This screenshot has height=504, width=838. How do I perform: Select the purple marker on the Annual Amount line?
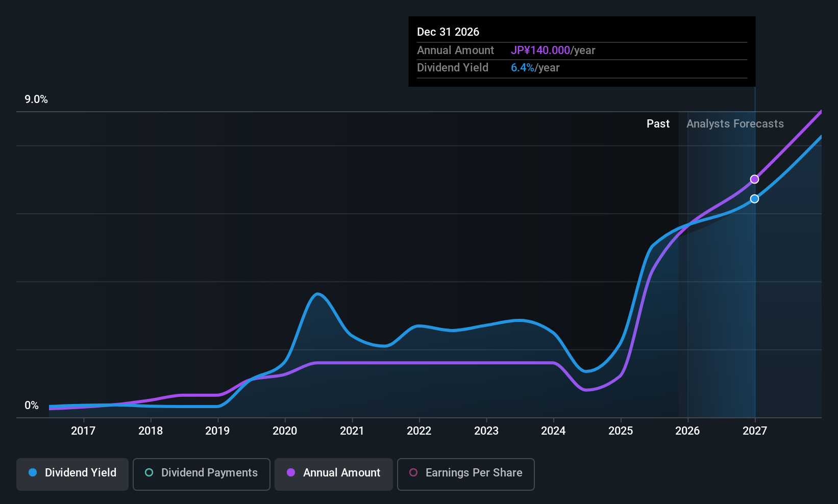click(755, 179)
